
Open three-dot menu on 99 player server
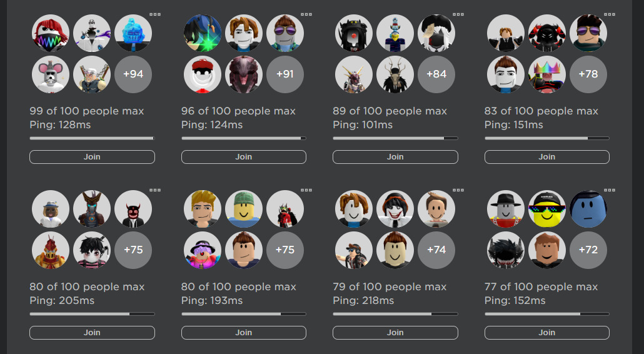(x=155, y=14)
